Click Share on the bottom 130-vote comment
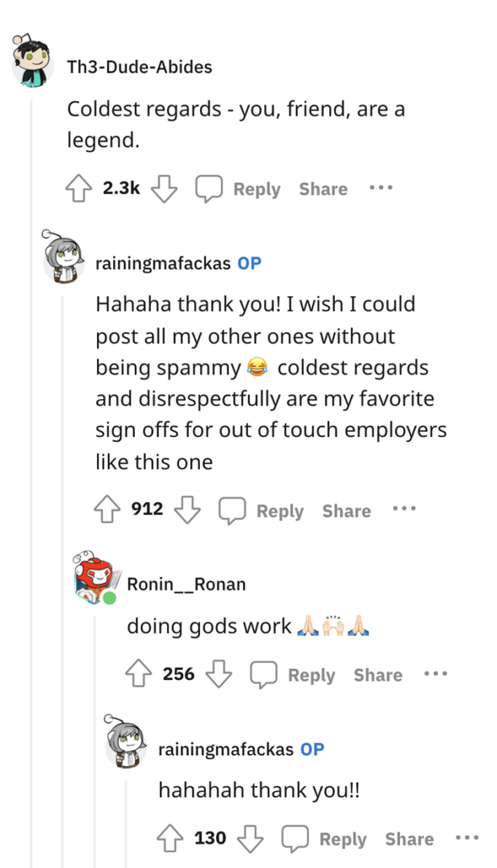Viewport: 497px width, 868px height. point(409,839)
